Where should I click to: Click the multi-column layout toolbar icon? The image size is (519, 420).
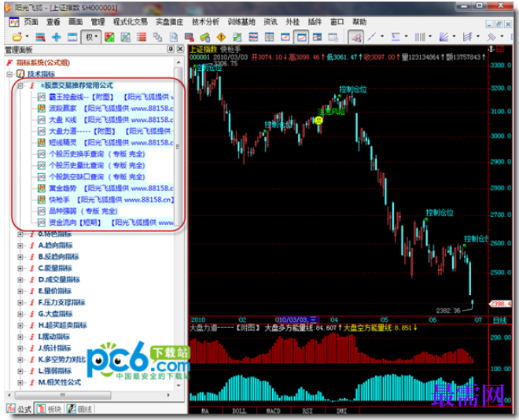point(269,37)
